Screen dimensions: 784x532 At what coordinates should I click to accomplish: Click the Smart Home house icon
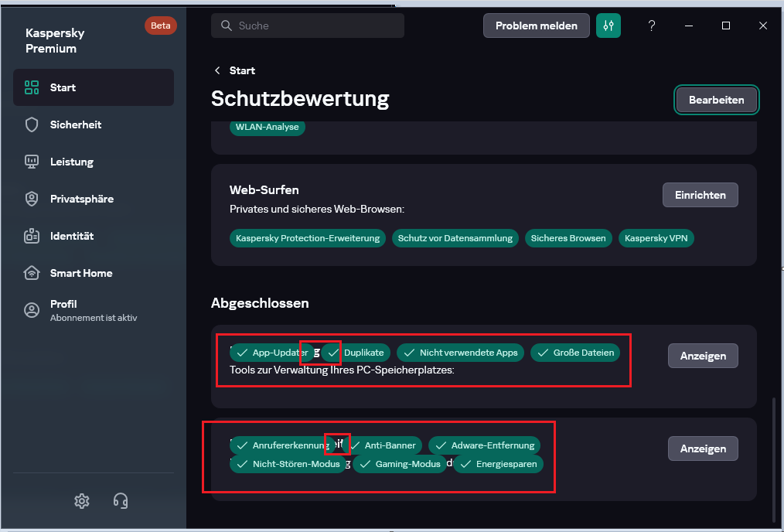(x=32, y=272)
